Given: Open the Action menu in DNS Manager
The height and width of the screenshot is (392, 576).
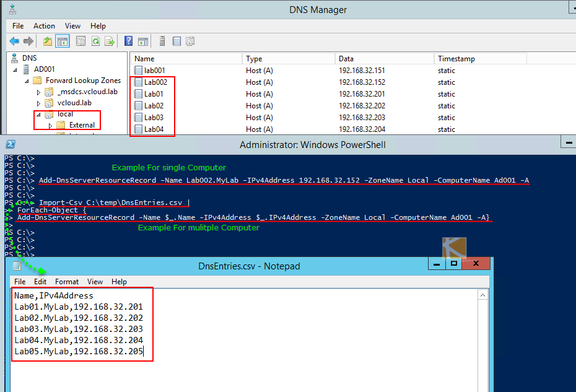Looking at the screenshot, I should point(43,26).
